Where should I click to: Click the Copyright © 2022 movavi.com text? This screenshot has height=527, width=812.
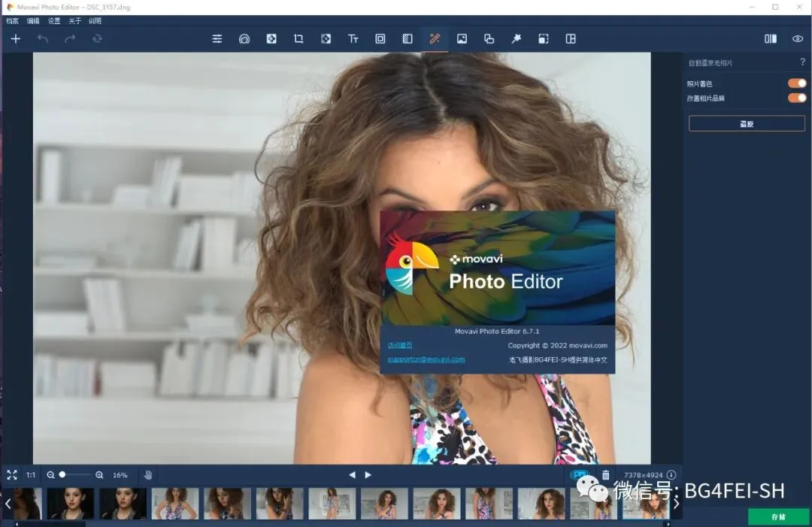coord(557,345)
